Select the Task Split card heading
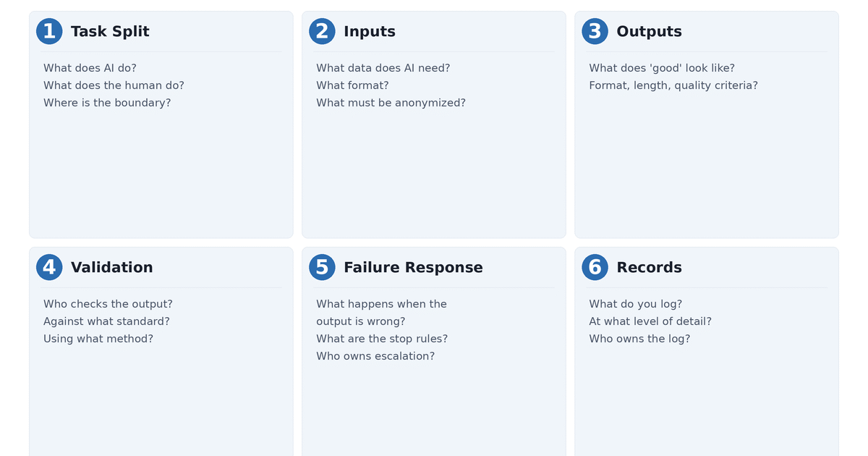868x456 pixels. pyautogui.click(x=110, y=32)
